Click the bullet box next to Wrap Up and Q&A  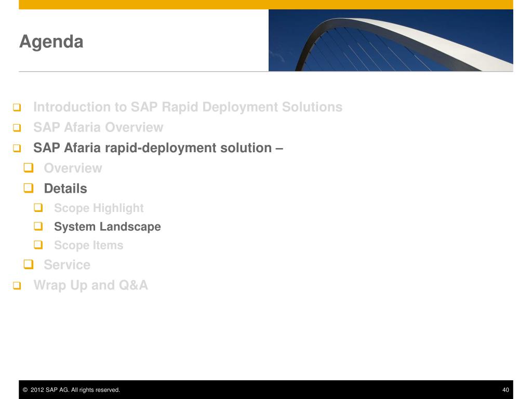[x=17, y=286]
